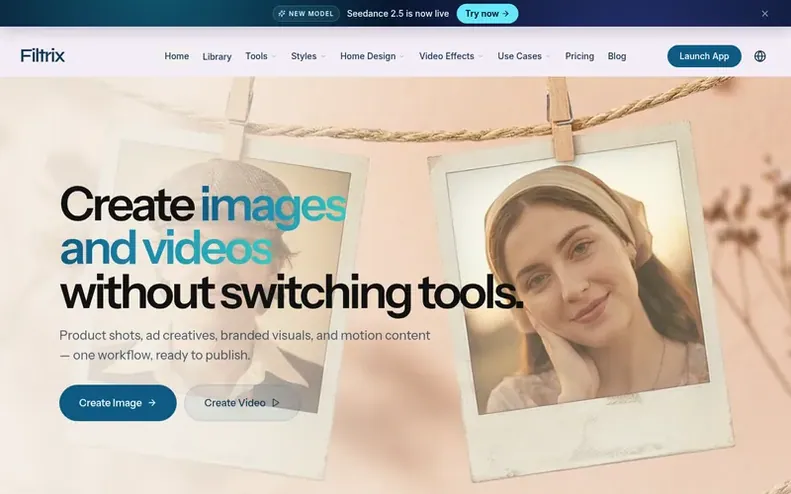
Task: Click the arrow in the Try now button
Action: [x=505, y=14]
